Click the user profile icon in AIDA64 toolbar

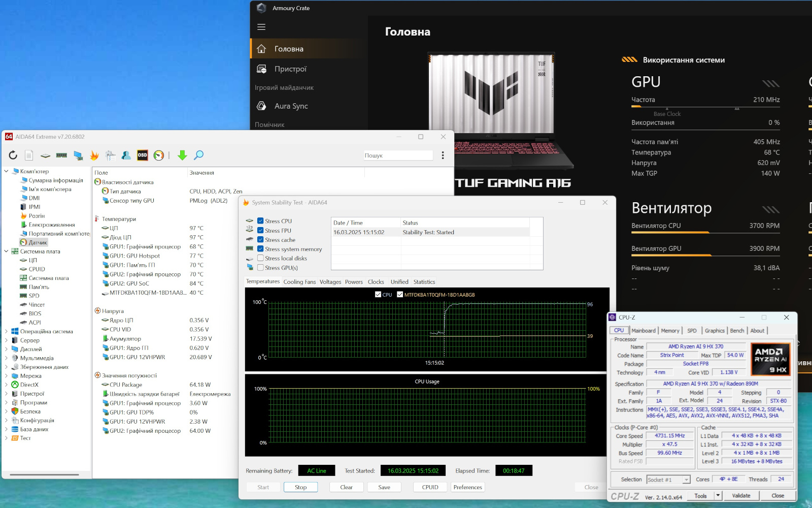tap(126, 155)
